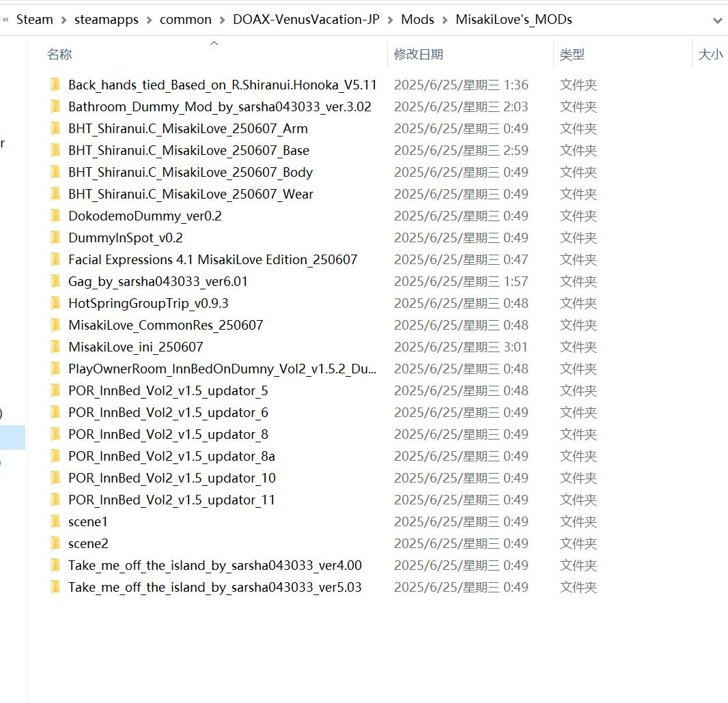Click highlighted item in left navigation pane
The width and height of the screenshot is (728, 703).
click(x=12, y=437)
